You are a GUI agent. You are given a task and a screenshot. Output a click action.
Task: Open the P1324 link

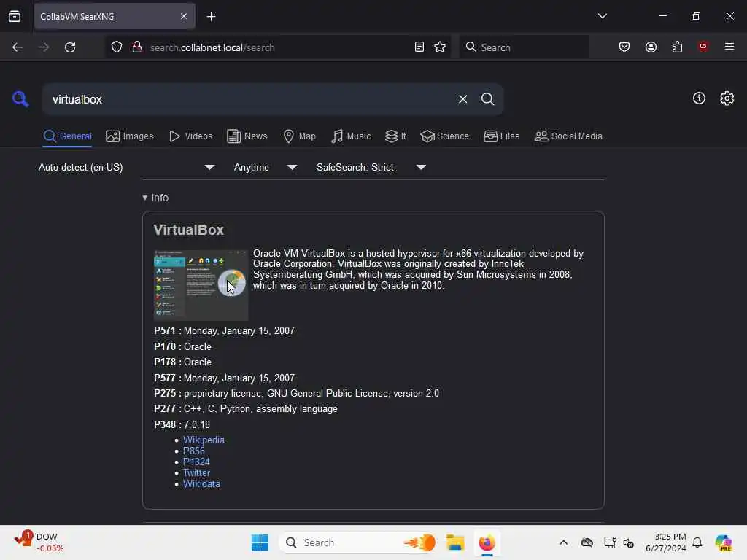196,462
